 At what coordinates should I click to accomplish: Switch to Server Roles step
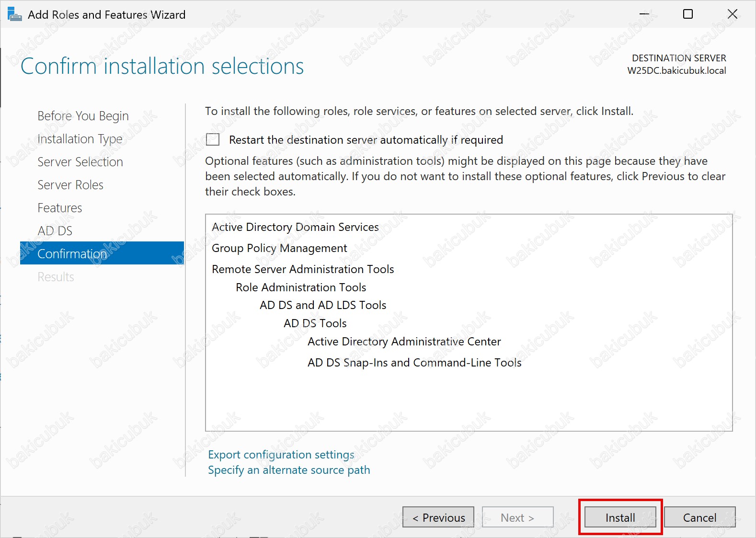pos(70,185)
